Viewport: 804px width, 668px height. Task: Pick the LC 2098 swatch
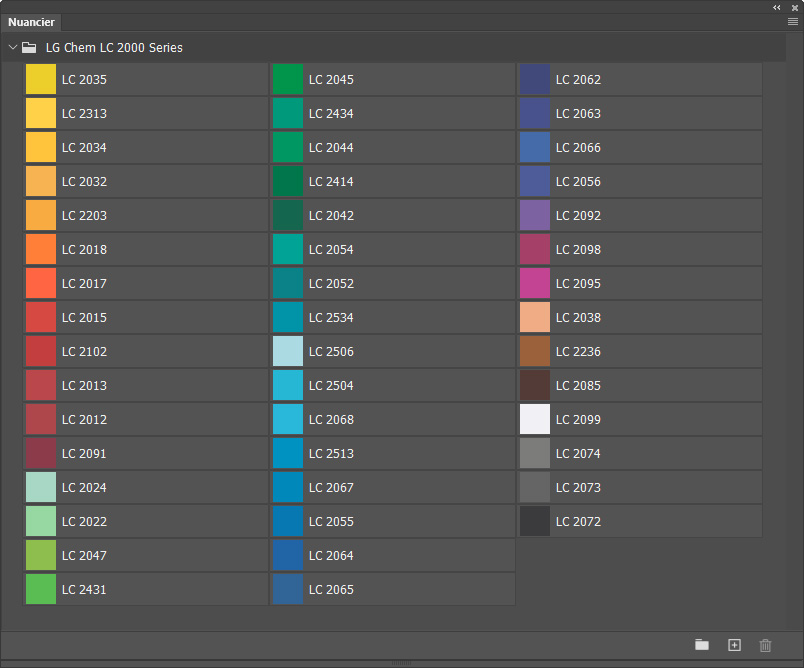(x=535, y=249)
